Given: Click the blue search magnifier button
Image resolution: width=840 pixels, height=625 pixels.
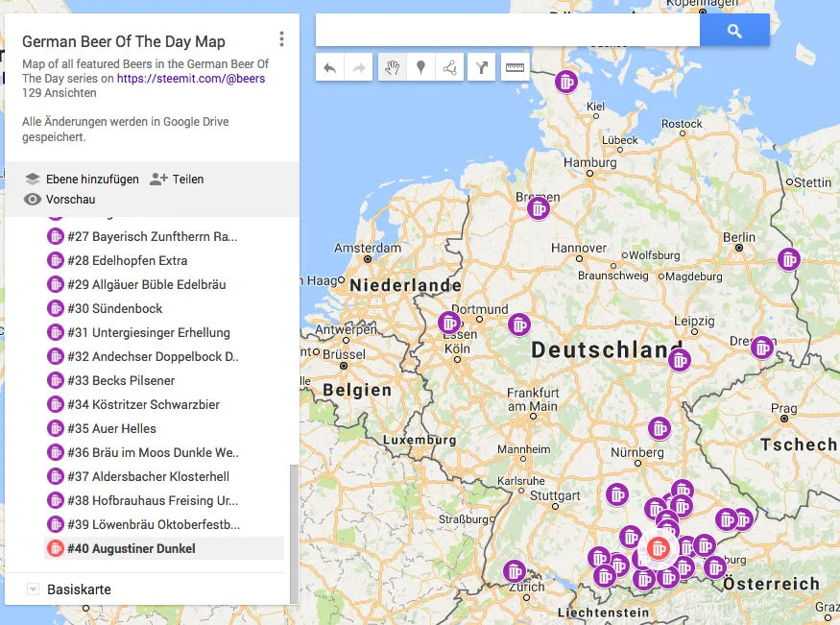Looking at the screenshot, I should coord(734,31).
